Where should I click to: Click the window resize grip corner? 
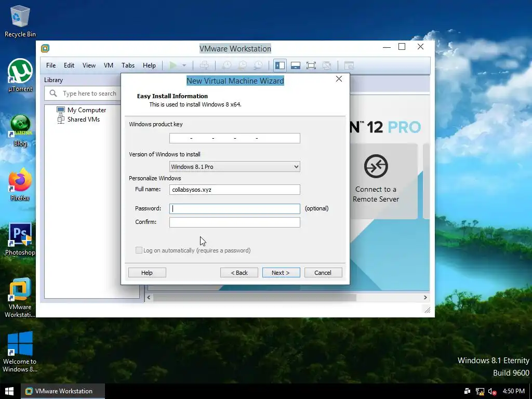[427, 310]
